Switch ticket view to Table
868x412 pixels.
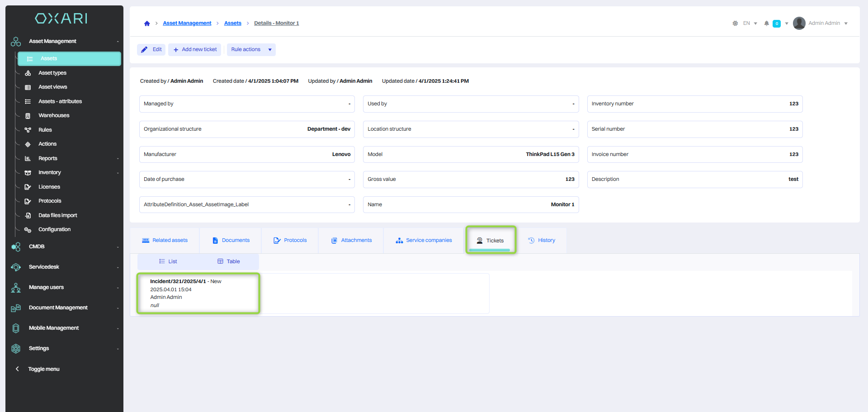(x=229, y=261)
